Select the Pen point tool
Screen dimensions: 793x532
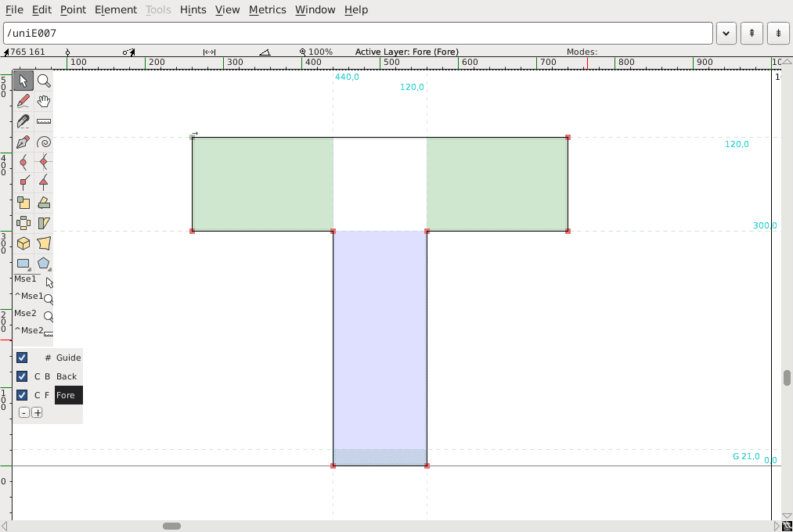tap(23, 142)
